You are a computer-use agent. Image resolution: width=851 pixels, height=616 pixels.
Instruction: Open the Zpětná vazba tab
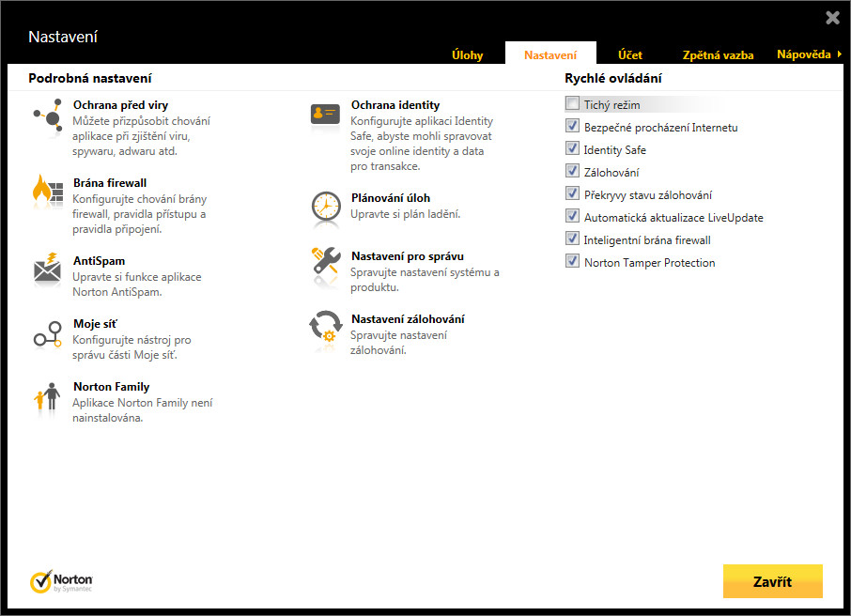[718, 54]
